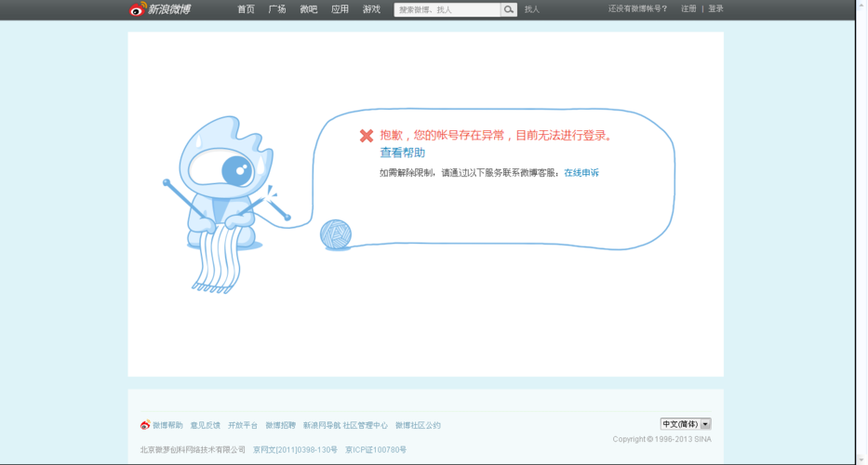Open the 微博帮助 footer link
Screen dimensions: 868x465
coord(167,425)
